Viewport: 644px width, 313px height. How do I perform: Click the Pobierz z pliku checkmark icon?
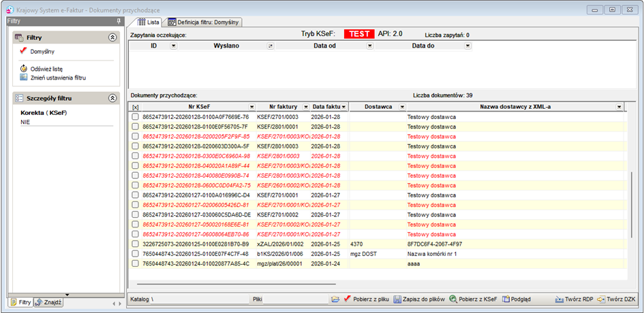pos(347,299)
